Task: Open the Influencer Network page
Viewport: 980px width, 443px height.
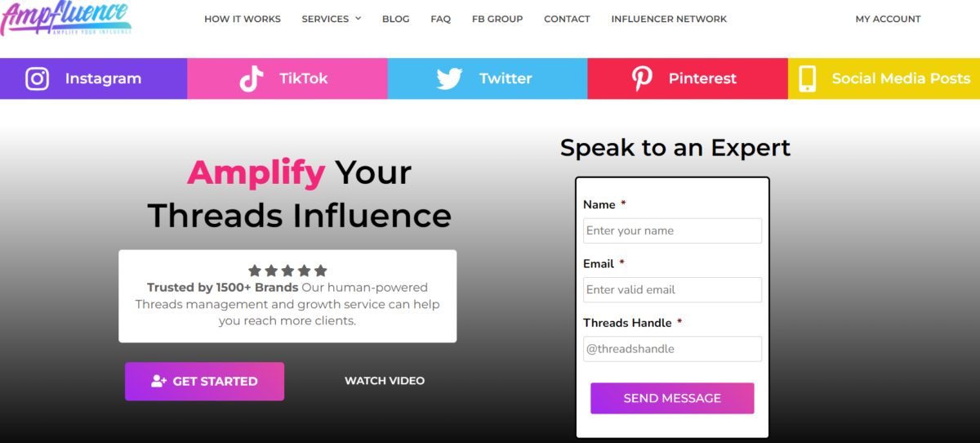Action: [x=669, y=19]
